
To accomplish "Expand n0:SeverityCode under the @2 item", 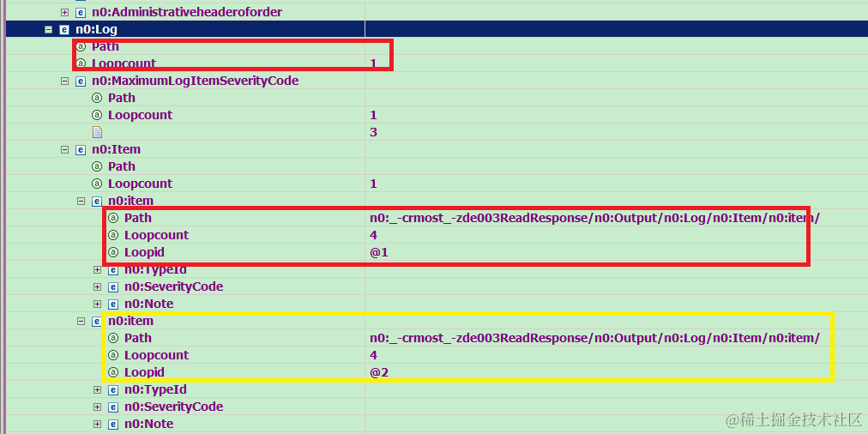I will click(98, 407).
